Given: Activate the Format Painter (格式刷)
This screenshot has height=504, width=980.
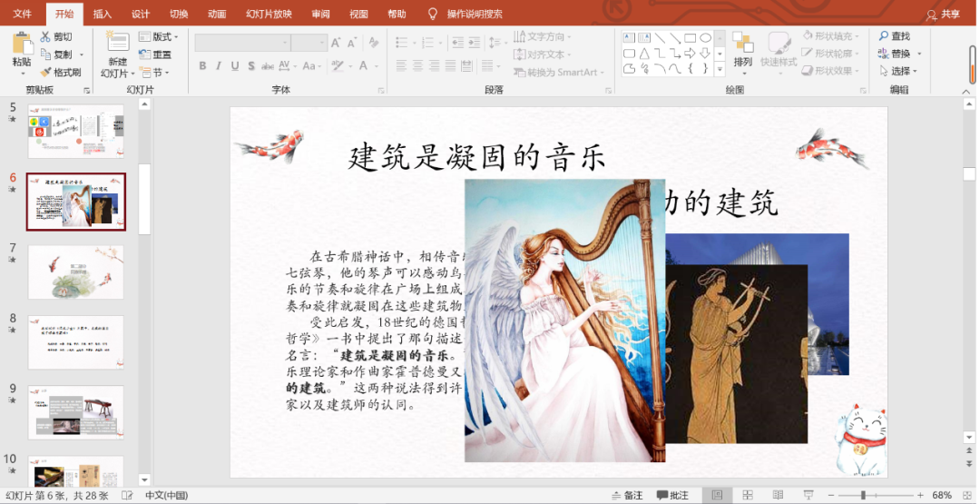Looking at the screenshot, I should (x=61, y=72).
